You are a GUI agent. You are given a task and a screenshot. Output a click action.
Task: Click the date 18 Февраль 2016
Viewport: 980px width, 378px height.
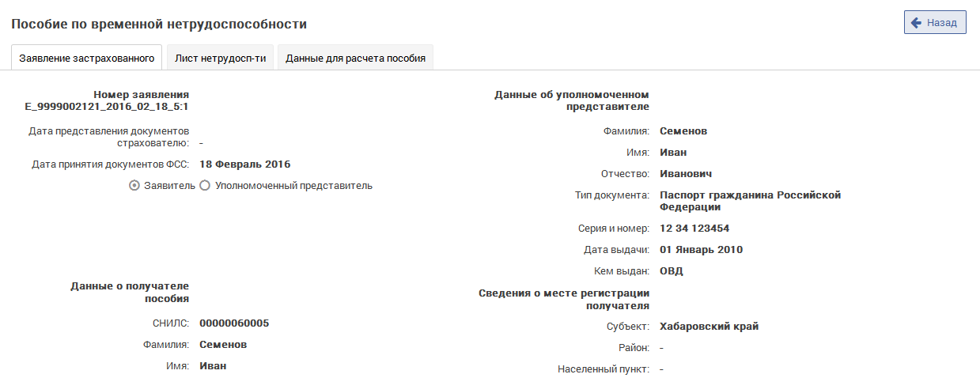(x=245, y=164)
